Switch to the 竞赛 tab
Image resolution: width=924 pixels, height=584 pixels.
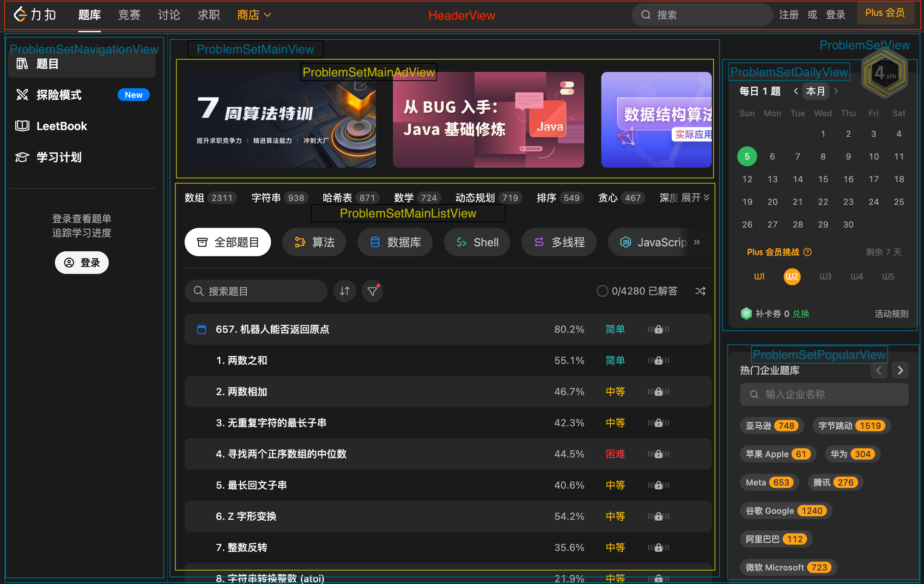pyautogui.click(x=129, y=15)
